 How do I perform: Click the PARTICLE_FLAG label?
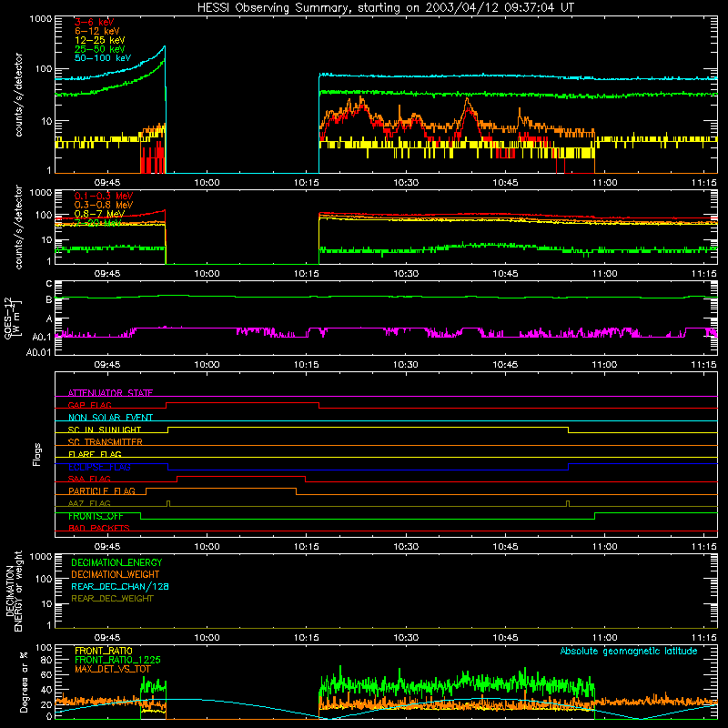click(x=102, y=491)
